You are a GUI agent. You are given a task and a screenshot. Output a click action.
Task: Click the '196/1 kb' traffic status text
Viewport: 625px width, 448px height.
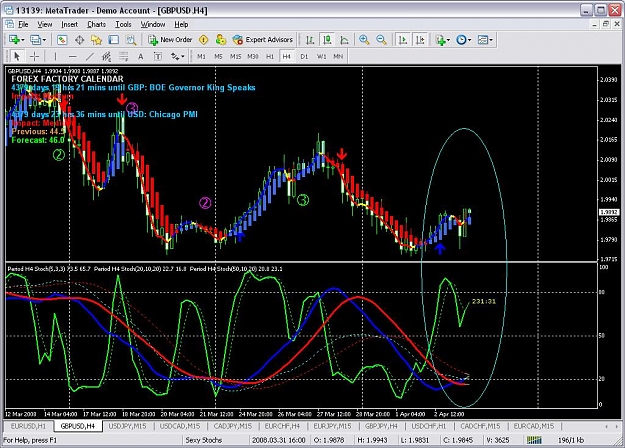[571, 440]
